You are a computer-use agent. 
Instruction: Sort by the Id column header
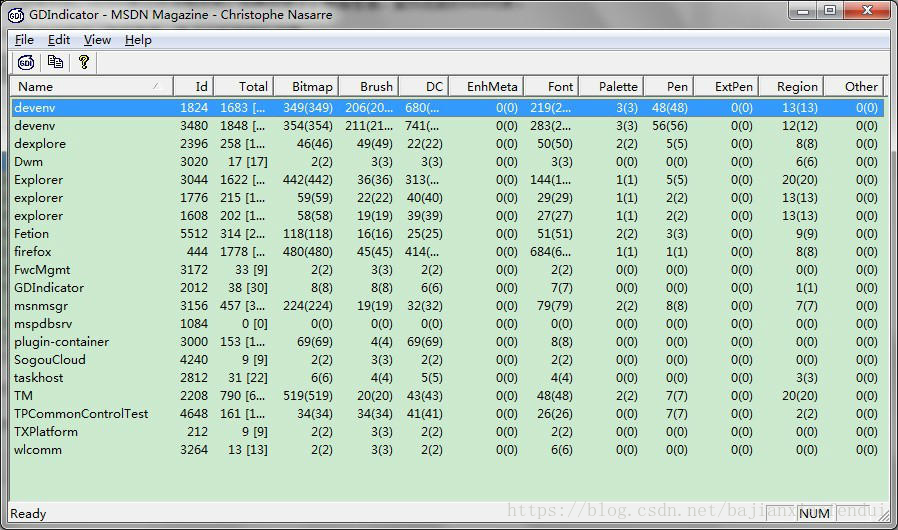tap(194, 87)
